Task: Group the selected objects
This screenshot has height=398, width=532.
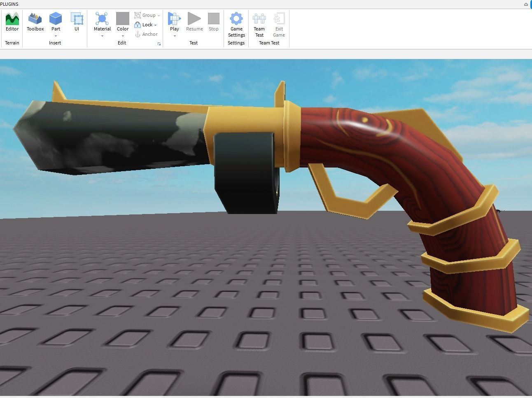Action: (145, 15)
